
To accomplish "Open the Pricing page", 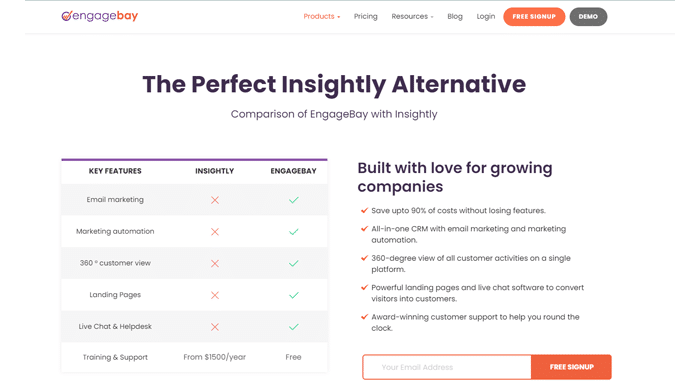I will (366, 17).
